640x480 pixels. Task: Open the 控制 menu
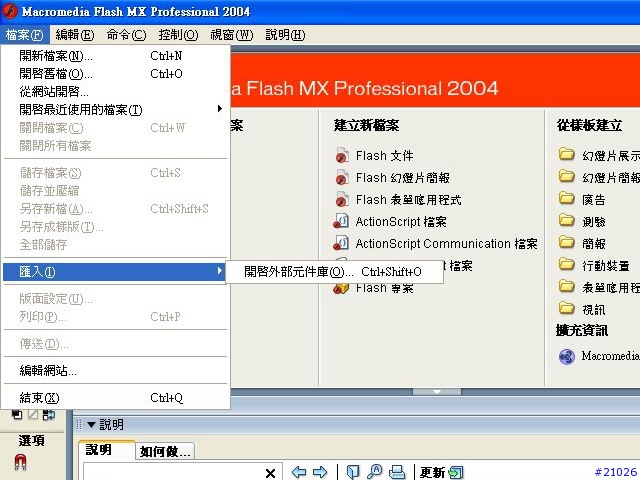point(178,35)
